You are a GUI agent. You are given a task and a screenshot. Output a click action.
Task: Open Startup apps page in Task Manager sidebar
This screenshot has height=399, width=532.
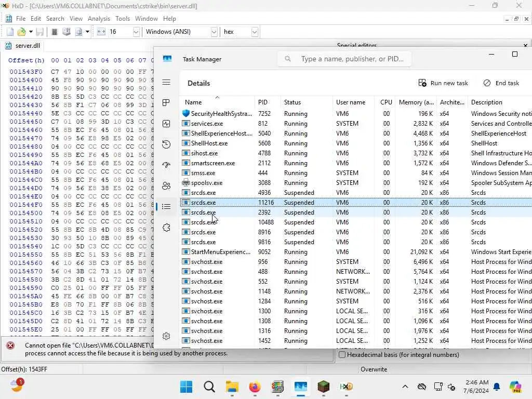[x=166, y=165]
